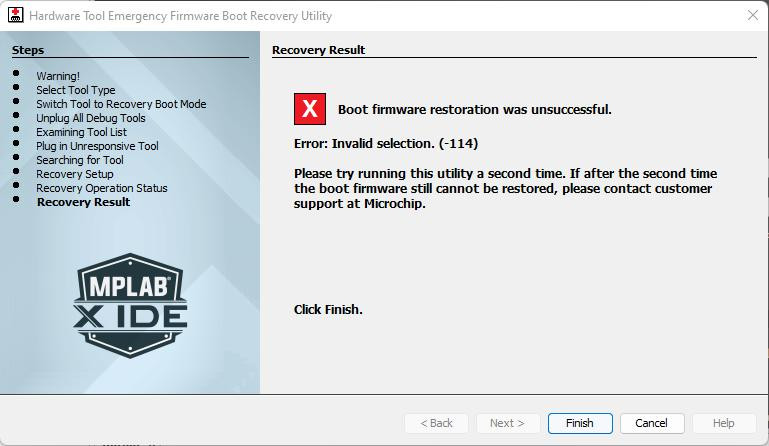769x446 pixels.
Task: Select the Searching for Tool step
Action: tap(80, 160)
